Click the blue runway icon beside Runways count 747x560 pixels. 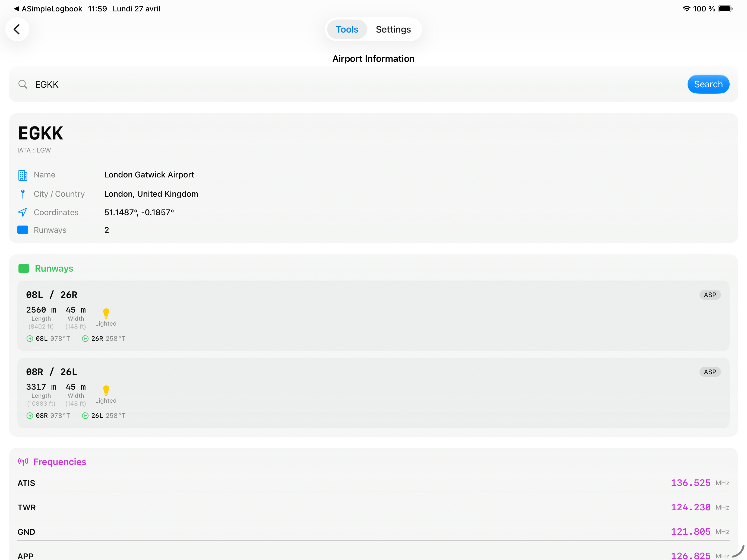point(23,230)
